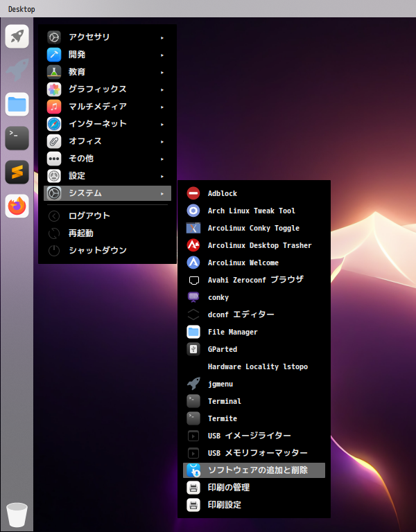This screenshot has width=416, height=532.
Task: Click the 再起動 circular arrow icon
Action: click(54, 233)
